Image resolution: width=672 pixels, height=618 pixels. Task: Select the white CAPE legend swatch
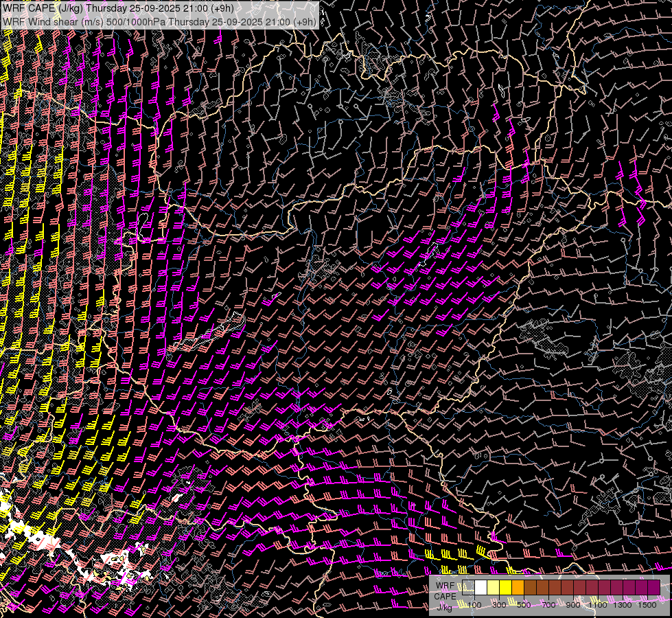[481, 588]
